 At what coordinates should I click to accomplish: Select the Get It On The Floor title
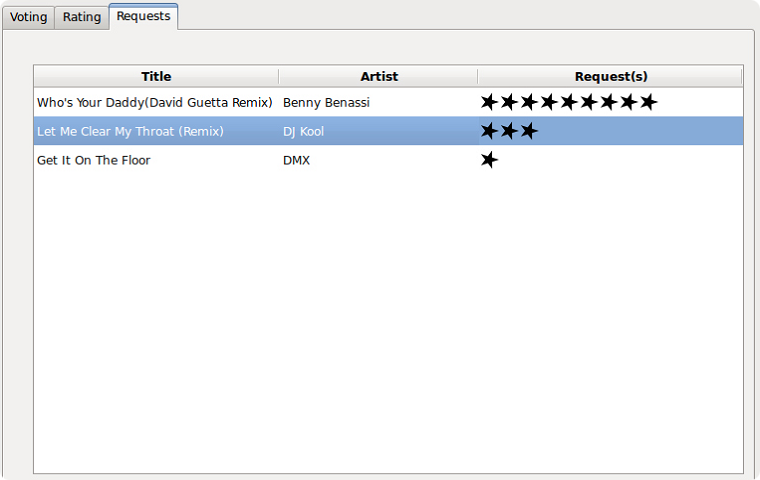click(x=94, y=160)
